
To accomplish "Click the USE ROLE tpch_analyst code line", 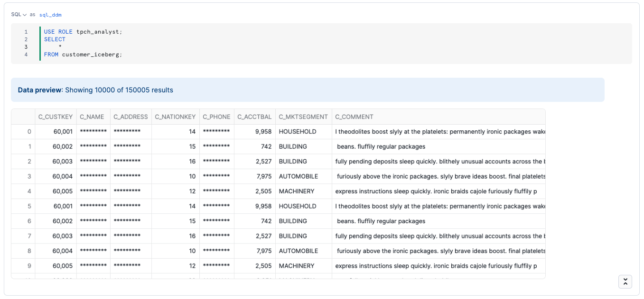I will pos(83,32).
